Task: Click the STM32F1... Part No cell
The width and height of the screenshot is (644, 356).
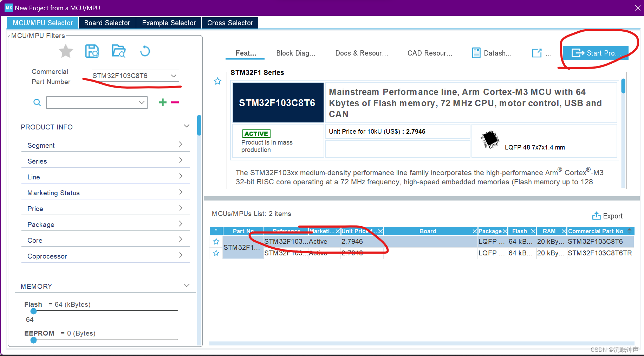Action: (x=243, y=247)
